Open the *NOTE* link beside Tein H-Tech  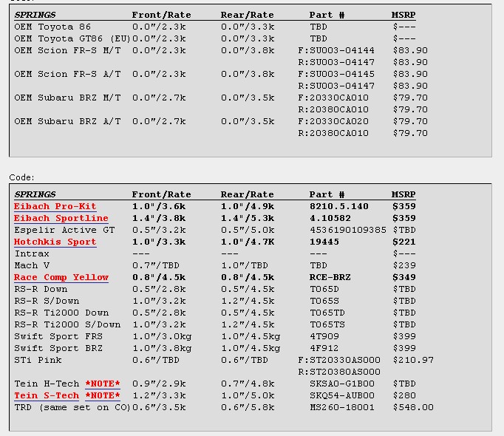tap(103, 384)
